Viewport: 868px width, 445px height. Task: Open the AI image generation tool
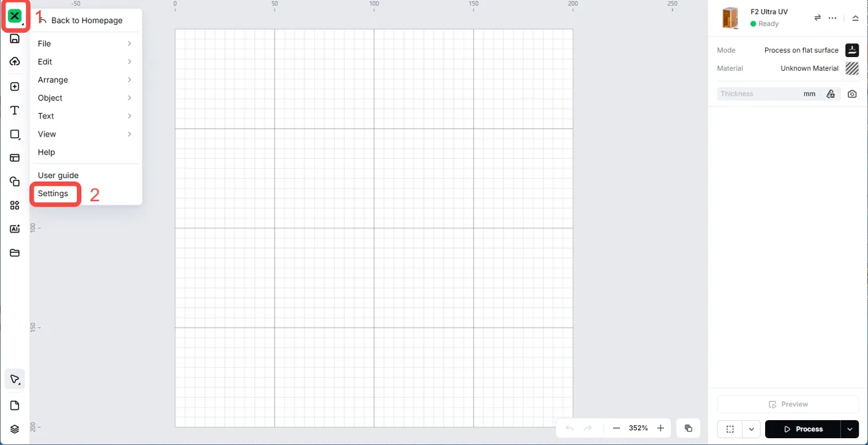[x=15, y=229]
